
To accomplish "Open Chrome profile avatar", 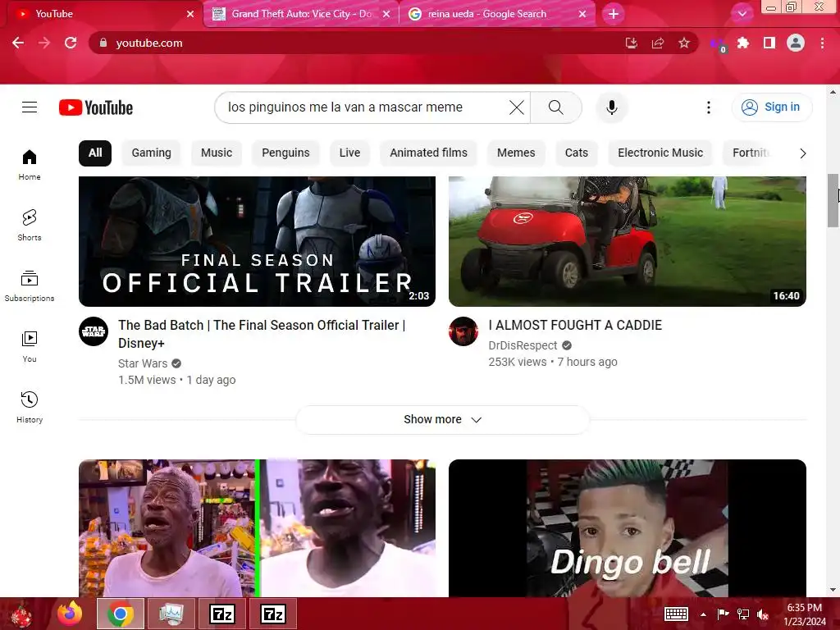I will (x=796, y=43).
